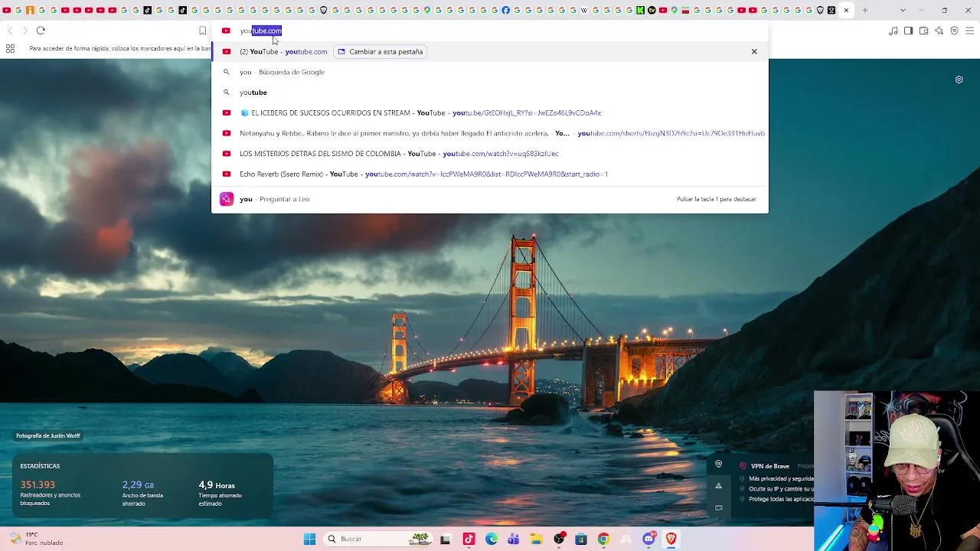Reload the current page

pyautogui.click(x=41, y=31)
